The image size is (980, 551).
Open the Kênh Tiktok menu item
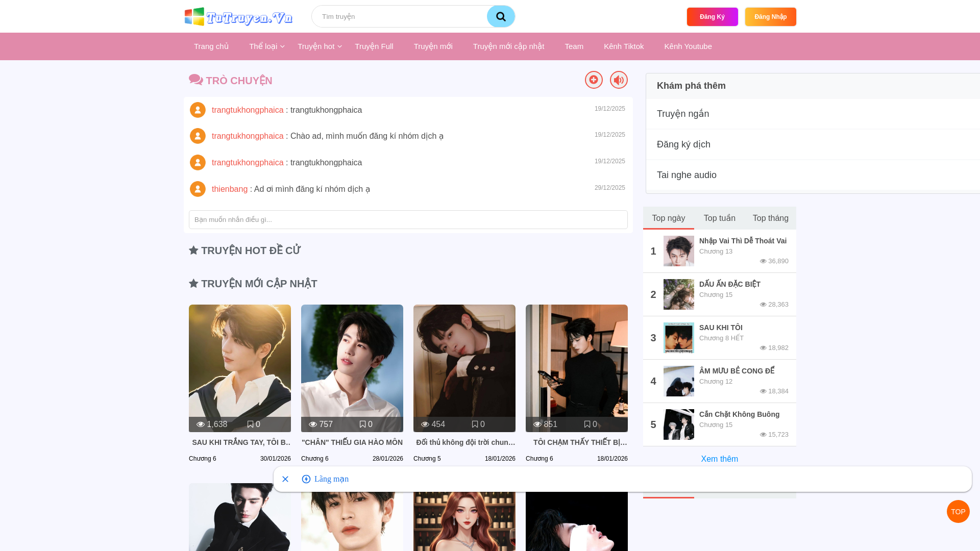coord(624,46)
